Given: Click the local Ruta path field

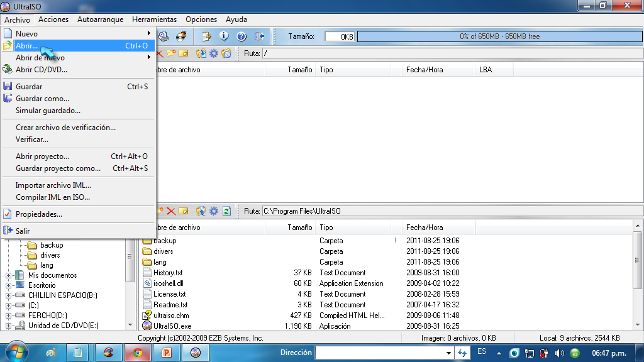Looking at the screenshot, I should coord(452,211).
